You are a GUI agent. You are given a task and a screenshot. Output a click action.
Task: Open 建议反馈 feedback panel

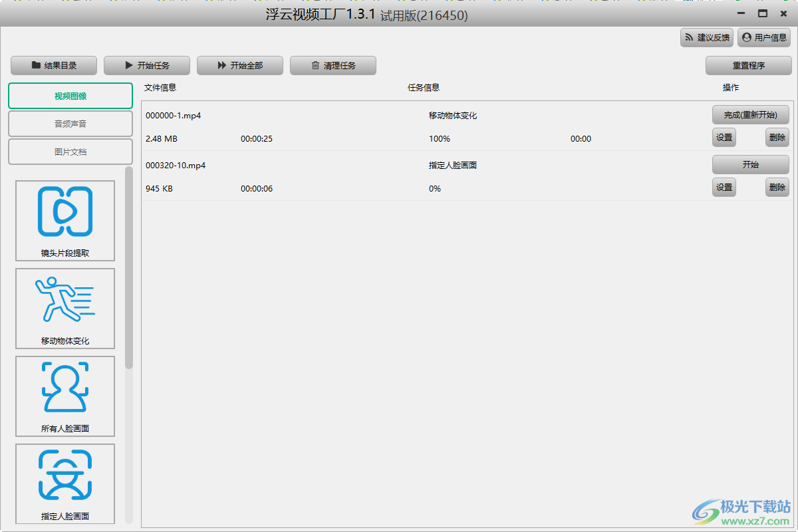click(x=706, y=37)
